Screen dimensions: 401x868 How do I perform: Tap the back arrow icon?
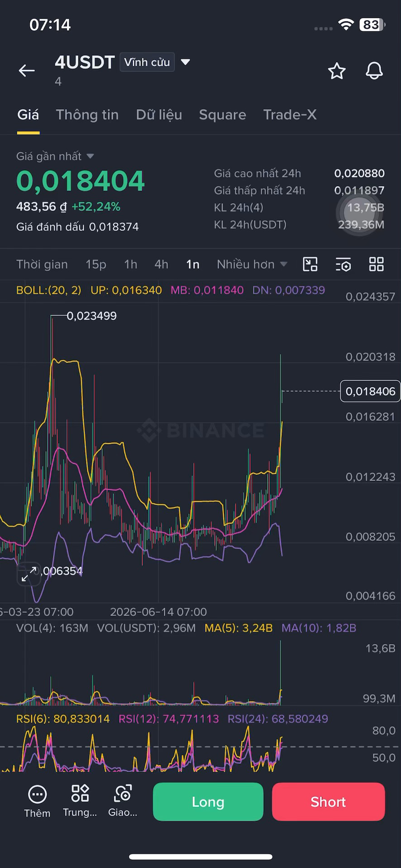(27, 71)
